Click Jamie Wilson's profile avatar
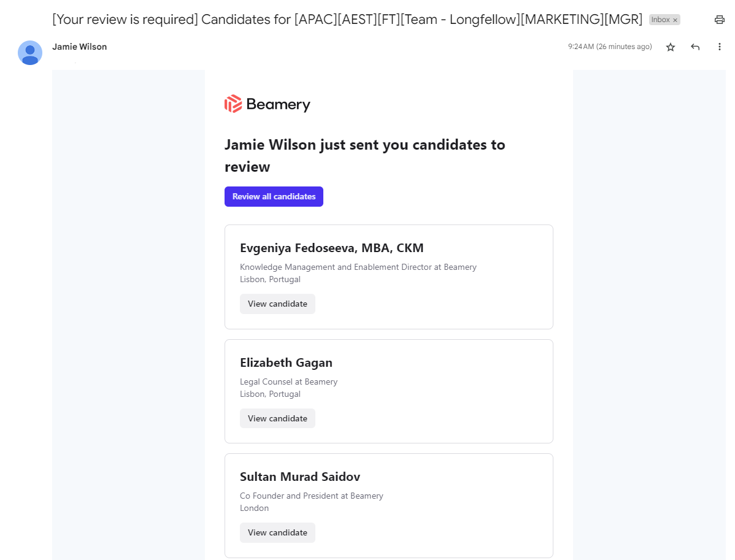Screen dimensions: 735x560 click(x=30, y=53)
